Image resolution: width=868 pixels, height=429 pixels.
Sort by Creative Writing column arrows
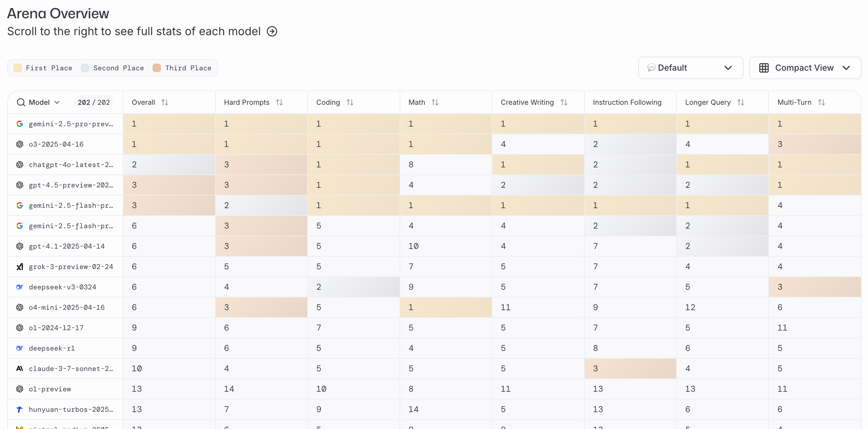[564, 102]
